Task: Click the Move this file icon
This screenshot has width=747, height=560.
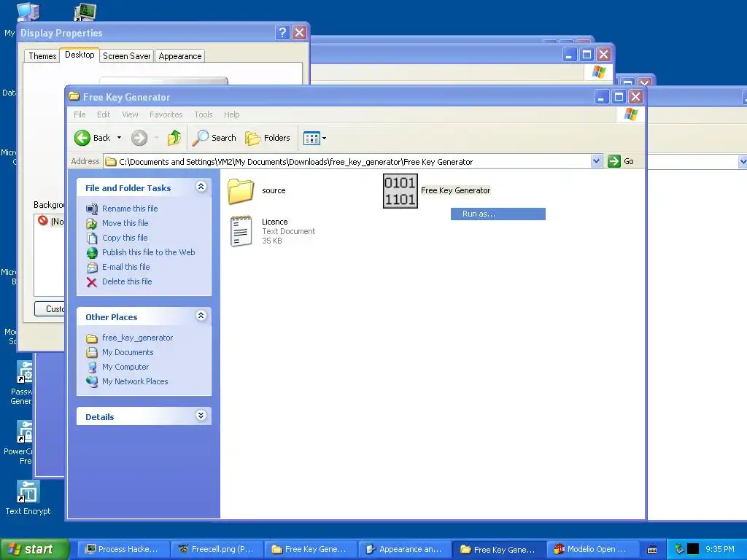Action: tap(92, 223)
